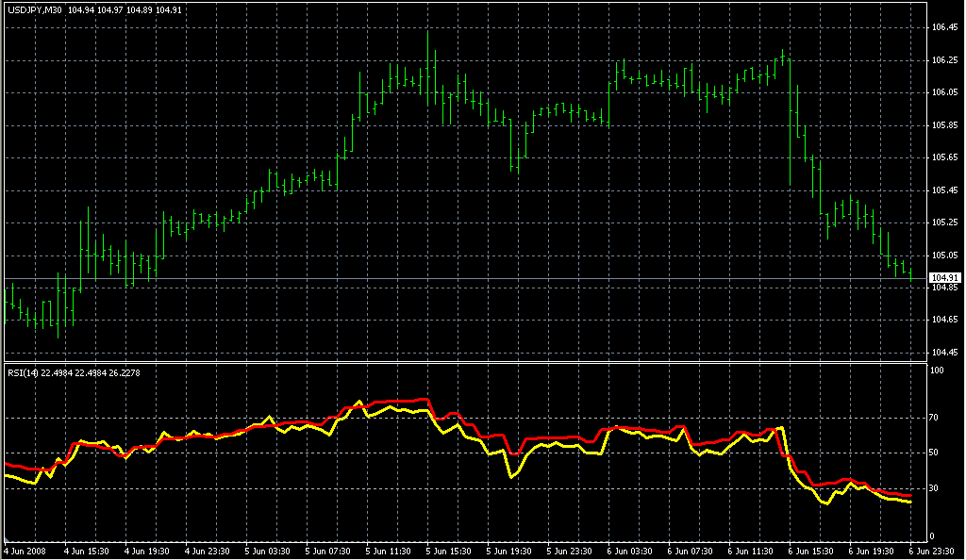Click the 106.25 price scale label
Image resolution: width=966 pixels, height=560 pixels.
point(945,60)
